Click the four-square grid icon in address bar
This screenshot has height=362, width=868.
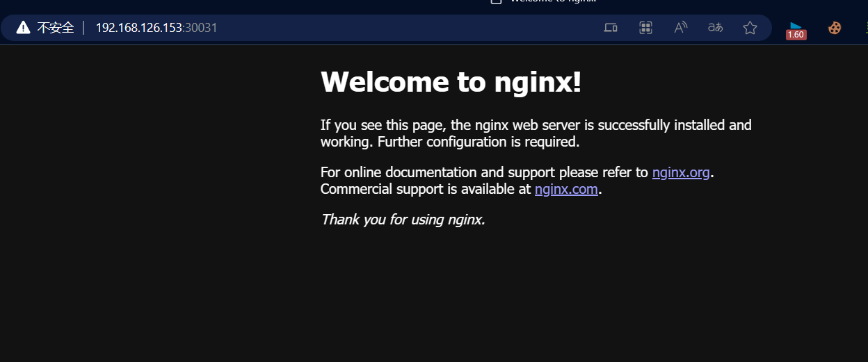coord(645,28)
